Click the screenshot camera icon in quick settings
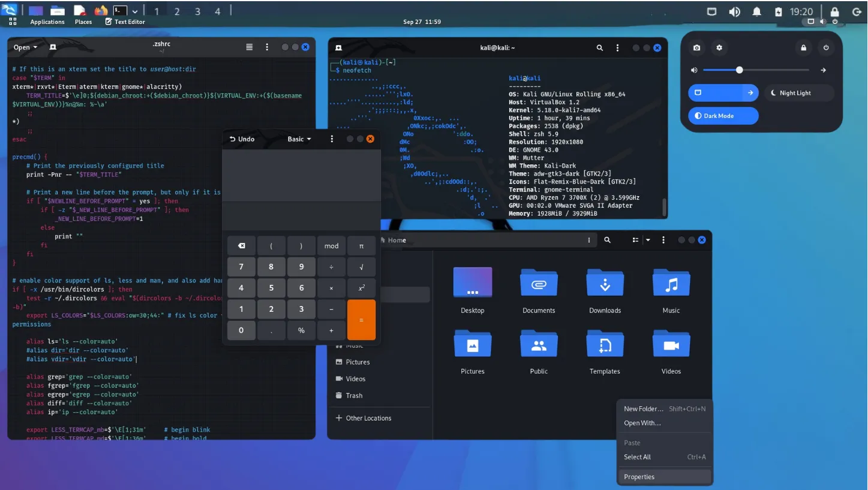The height and width of the screenshot is (490, 868). (696, 47)
